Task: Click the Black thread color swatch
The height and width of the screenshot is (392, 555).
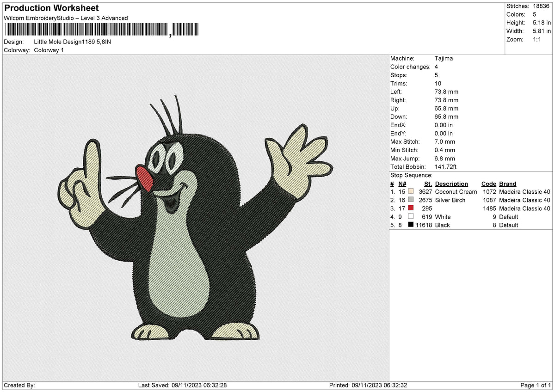Action: coord(411,225)
